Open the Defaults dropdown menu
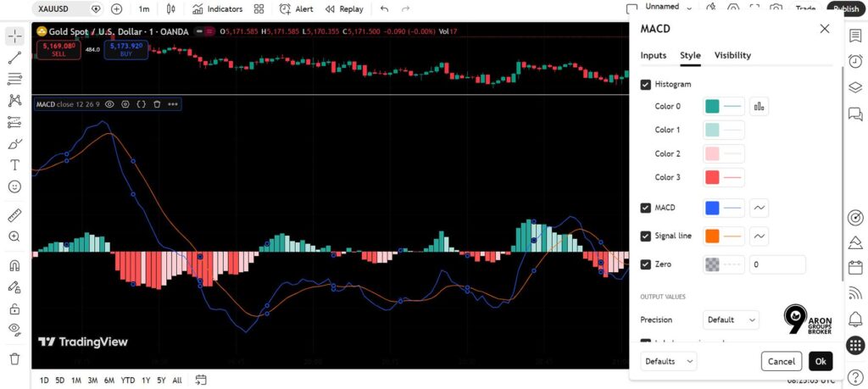This screenshot has width=868, height=389. click(x=669, y=361)
